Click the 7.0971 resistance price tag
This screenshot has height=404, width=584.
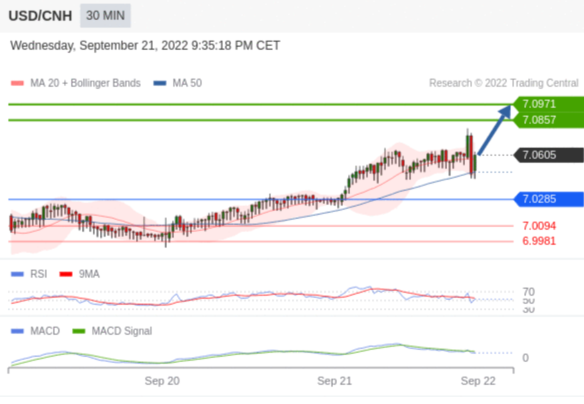(x=548, y=104)
